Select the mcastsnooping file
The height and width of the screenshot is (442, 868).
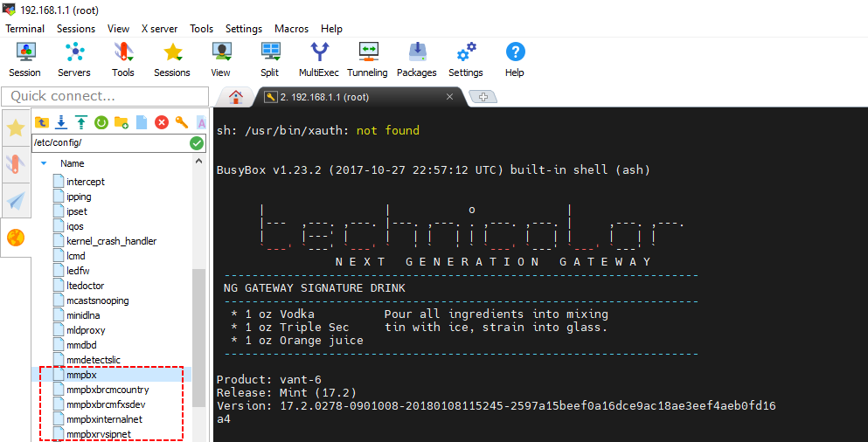[97, 300]
